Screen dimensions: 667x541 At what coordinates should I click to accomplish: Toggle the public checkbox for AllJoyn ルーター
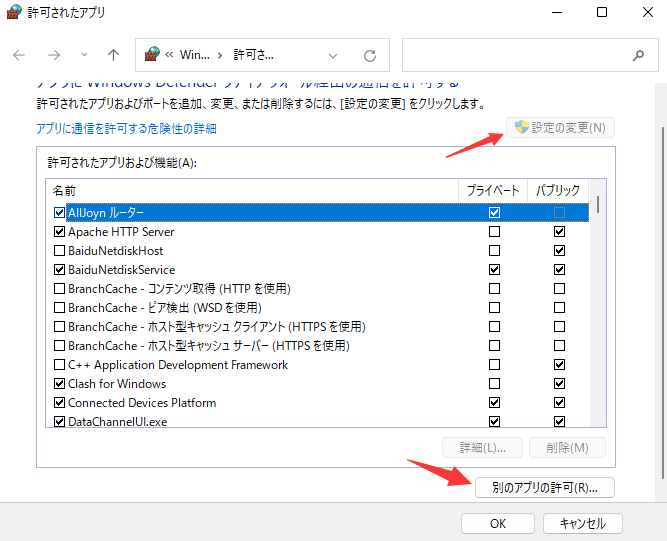click(559, 212)
